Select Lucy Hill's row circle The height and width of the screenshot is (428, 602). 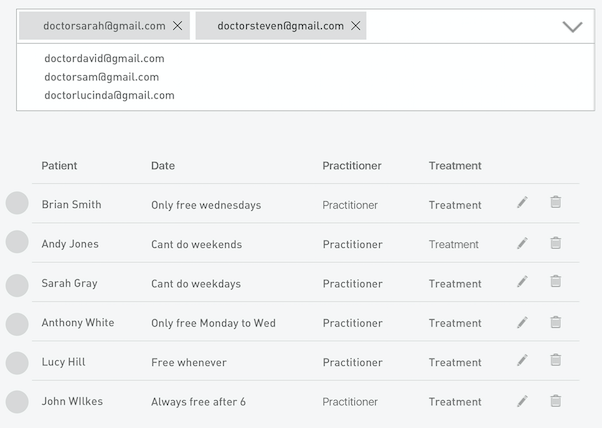pyautogui.click(x=17, y=363)
